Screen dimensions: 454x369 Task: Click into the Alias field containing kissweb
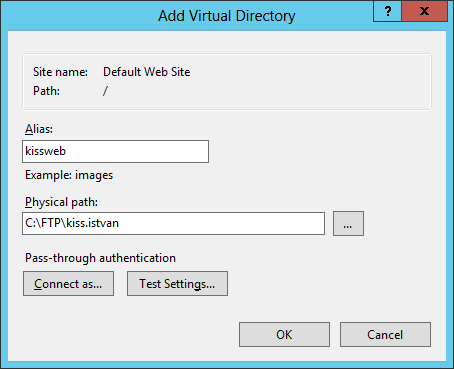pyautogui.click(x=115, y=151)
